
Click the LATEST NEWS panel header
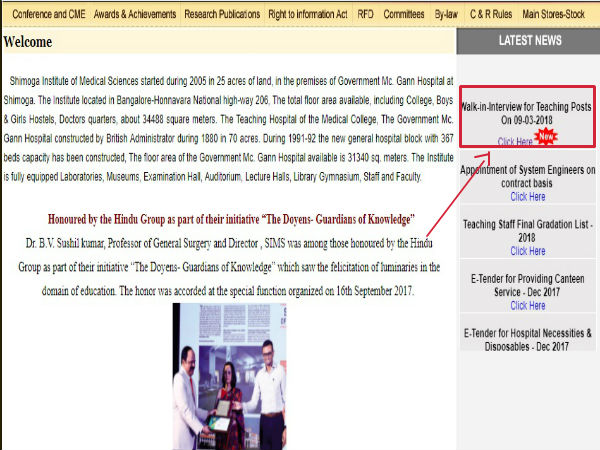point(528,40)
